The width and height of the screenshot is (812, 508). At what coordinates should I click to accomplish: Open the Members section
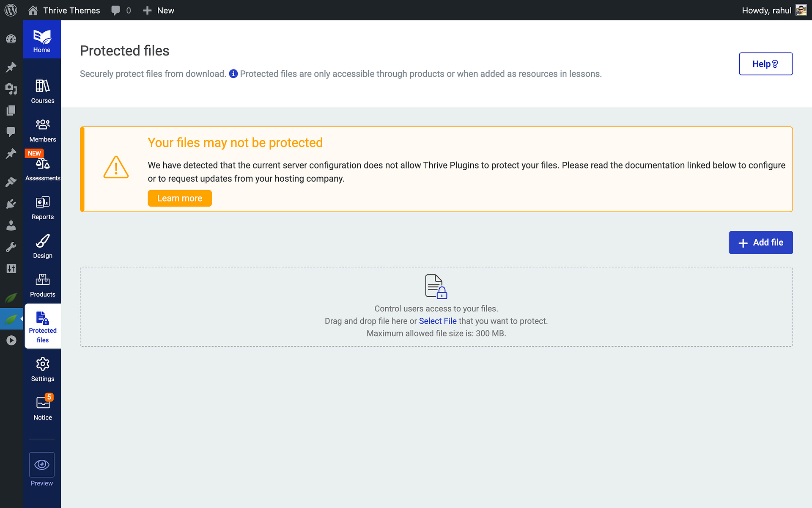42,129
